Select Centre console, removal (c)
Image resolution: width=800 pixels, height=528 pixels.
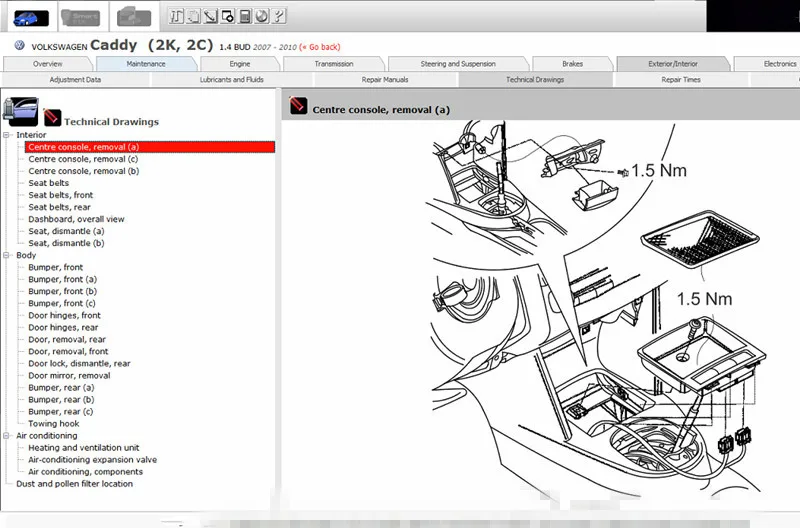coord(83,159)
